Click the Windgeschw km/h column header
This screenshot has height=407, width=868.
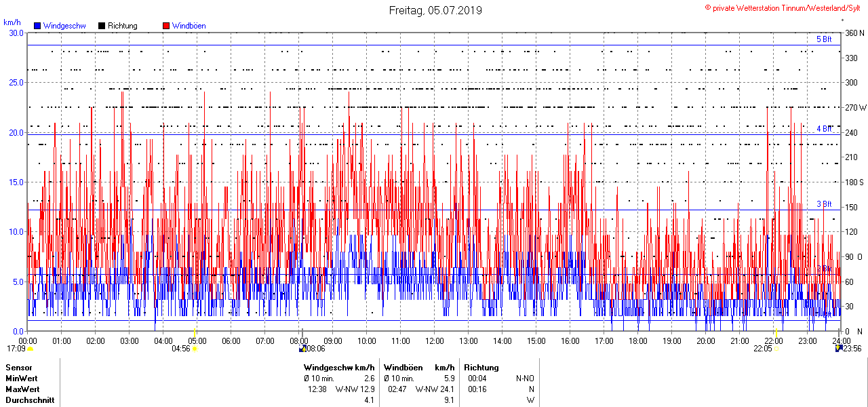pyautogui.click(x=339, y=367)
